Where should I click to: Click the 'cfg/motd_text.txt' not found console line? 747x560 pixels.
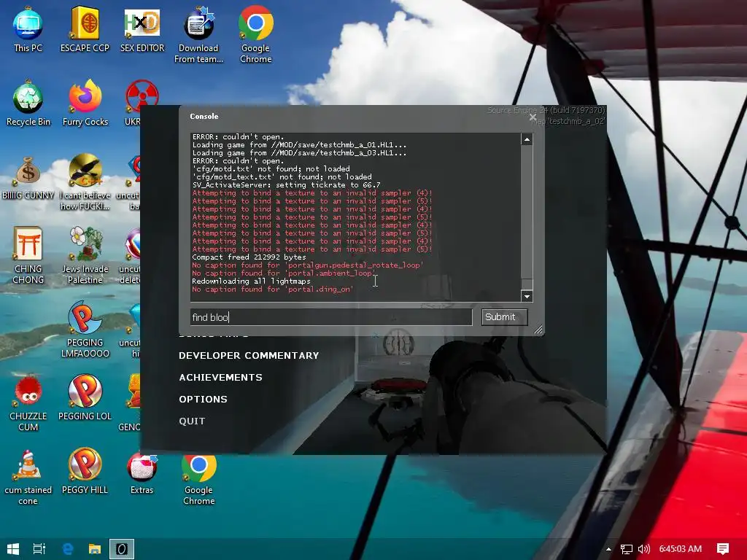(x=282, y=177)
